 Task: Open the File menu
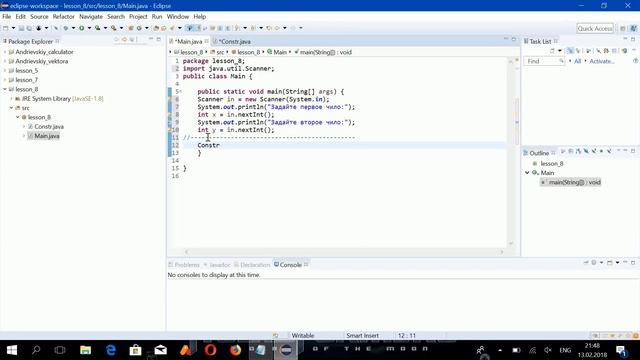coord(7,16)
